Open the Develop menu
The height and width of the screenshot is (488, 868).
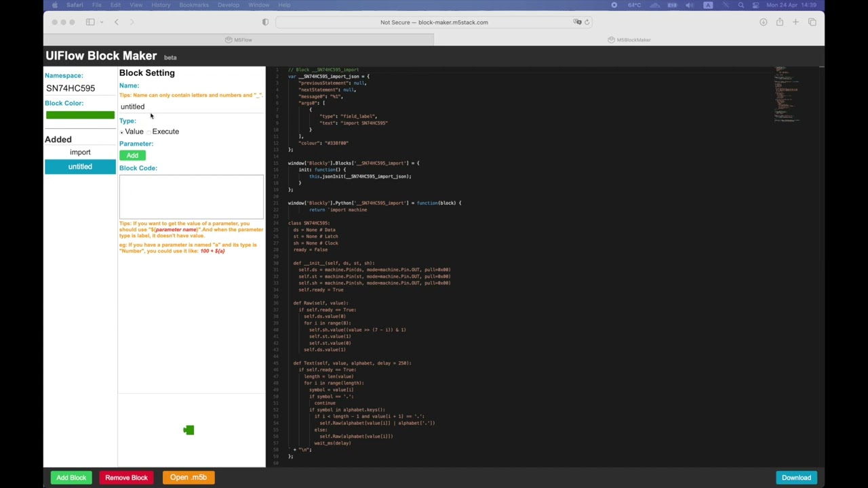[x=229, y=5]
